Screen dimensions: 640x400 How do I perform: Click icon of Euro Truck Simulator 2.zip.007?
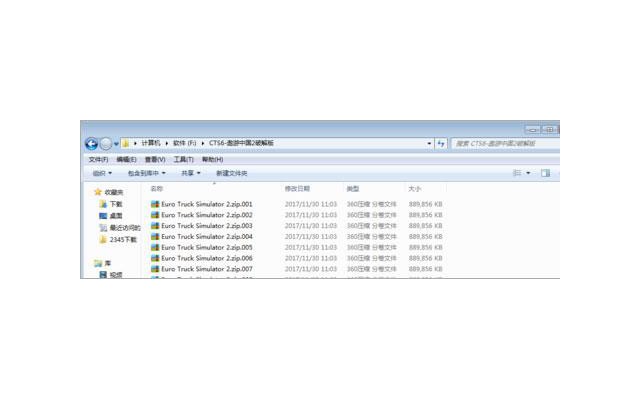(155, 269)
